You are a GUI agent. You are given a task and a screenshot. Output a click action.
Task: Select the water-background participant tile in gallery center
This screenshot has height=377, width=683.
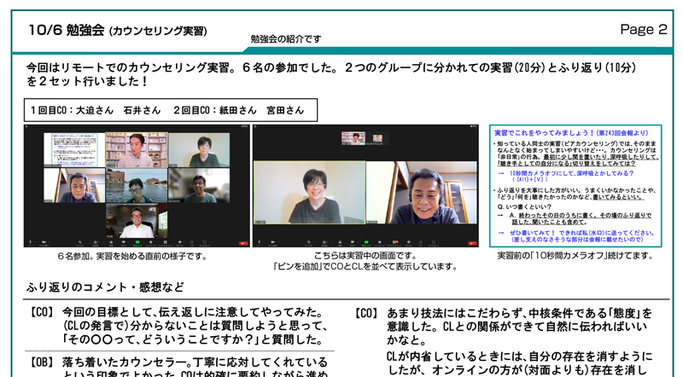[136, 185]
